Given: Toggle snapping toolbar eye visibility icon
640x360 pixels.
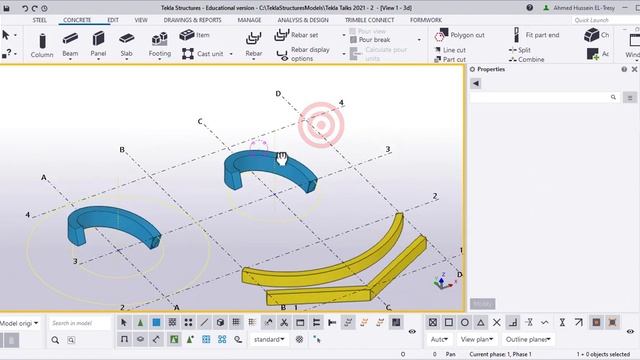Looking at the screenshot, I should [631, 331].
